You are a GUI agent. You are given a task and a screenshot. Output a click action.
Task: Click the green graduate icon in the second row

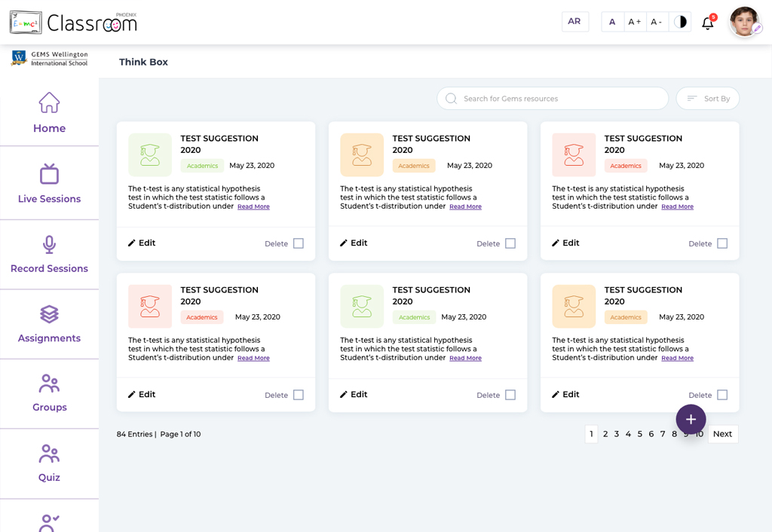click(x=362, y=306)
